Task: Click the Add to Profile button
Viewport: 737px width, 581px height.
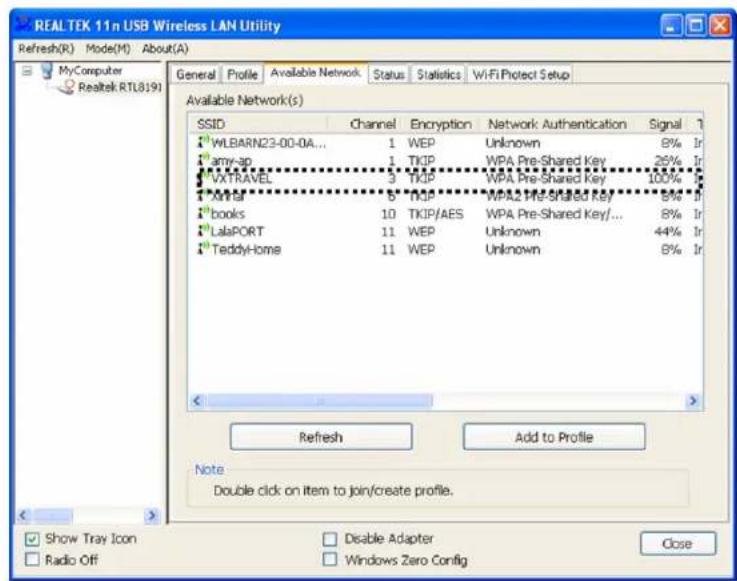Action: (x=553, y=436)
